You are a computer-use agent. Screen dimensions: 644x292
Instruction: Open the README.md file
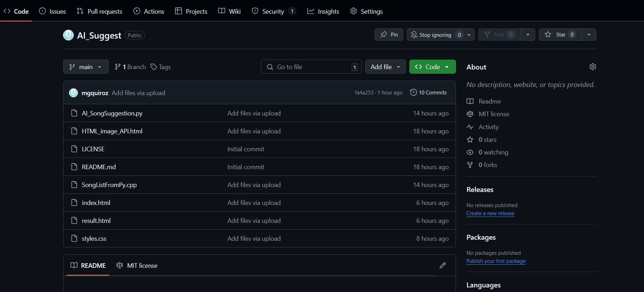tap(99, 167)
